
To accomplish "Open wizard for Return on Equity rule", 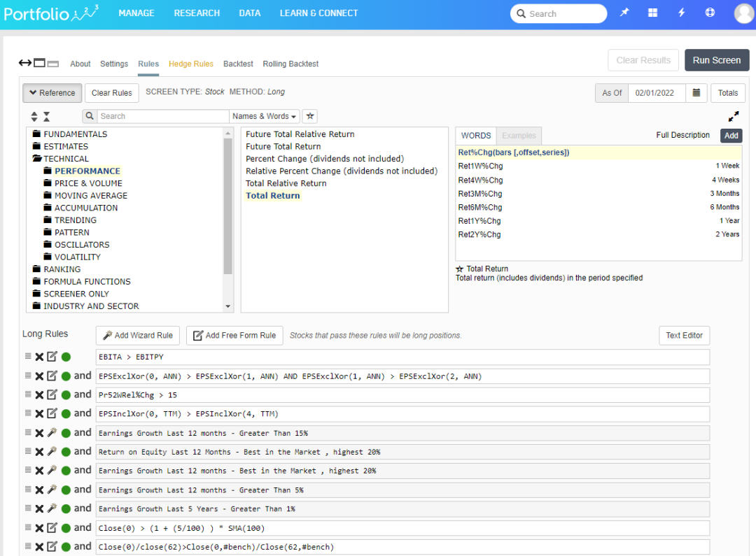I will pyautogui.click(x=52, y=452).
